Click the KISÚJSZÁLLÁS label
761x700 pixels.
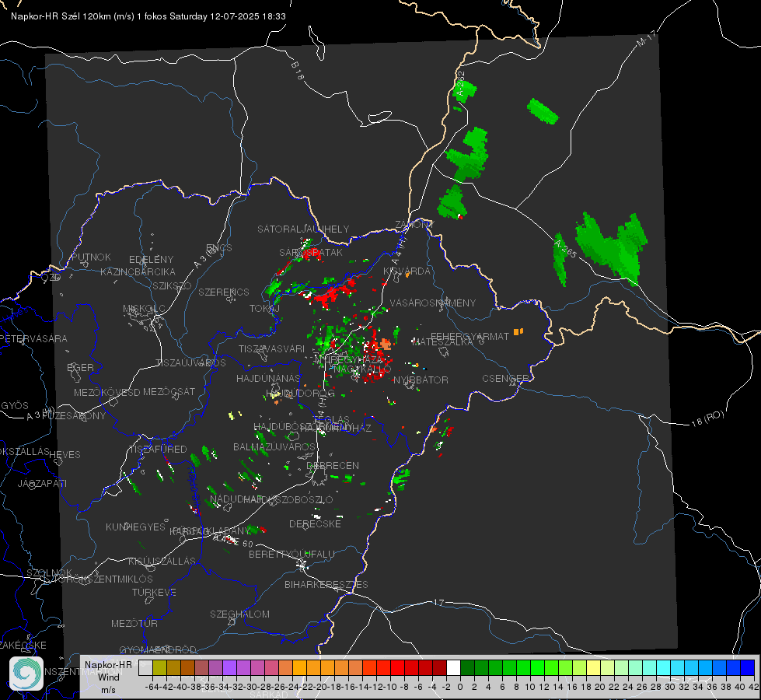point(162,561)
